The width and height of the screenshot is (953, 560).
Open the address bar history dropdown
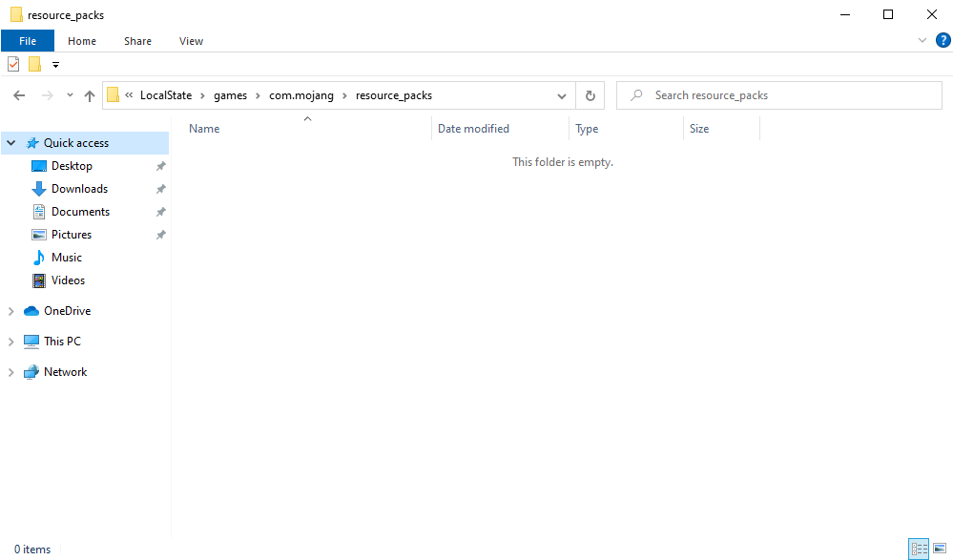(x=562, y=95)
